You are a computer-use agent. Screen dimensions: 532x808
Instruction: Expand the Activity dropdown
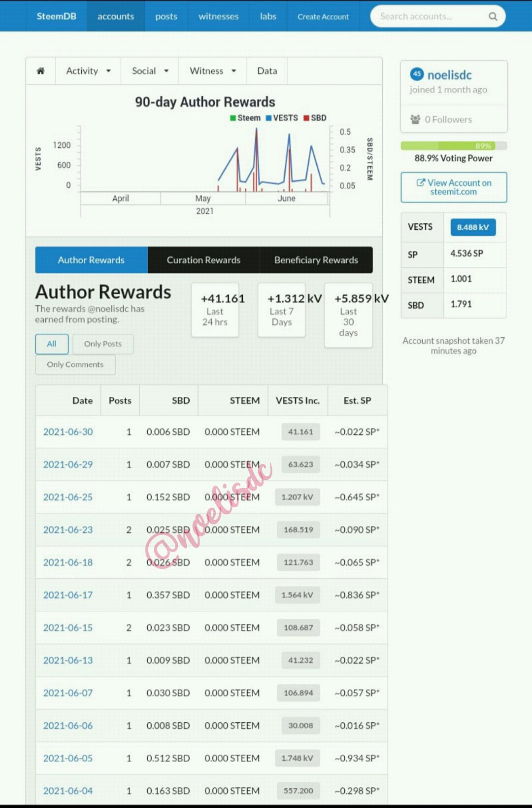click(88, 71)
